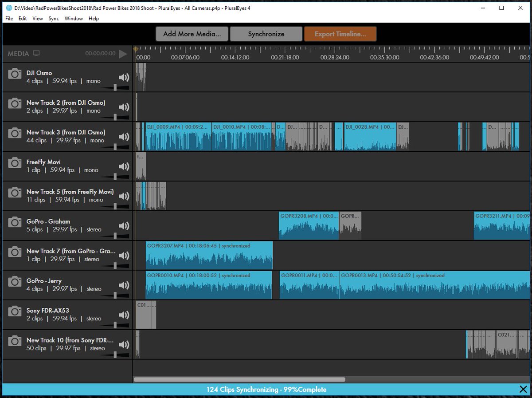The image size is (532, 398).
Task: Select the GOPR3208.MP4 clip
Action: (309, 225)
